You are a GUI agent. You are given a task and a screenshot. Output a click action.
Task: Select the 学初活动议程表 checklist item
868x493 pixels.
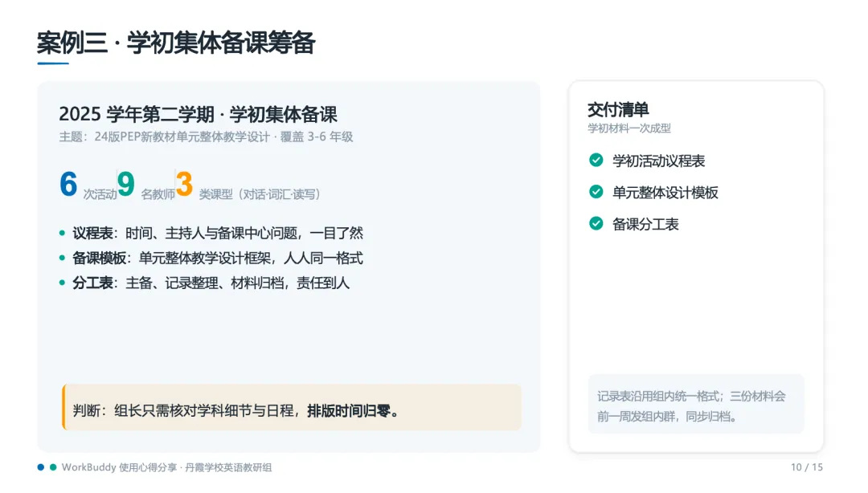pos(647,161)
